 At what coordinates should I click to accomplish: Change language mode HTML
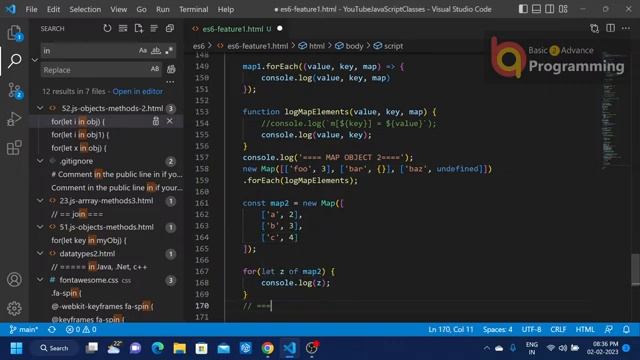[x=585, y=329]
